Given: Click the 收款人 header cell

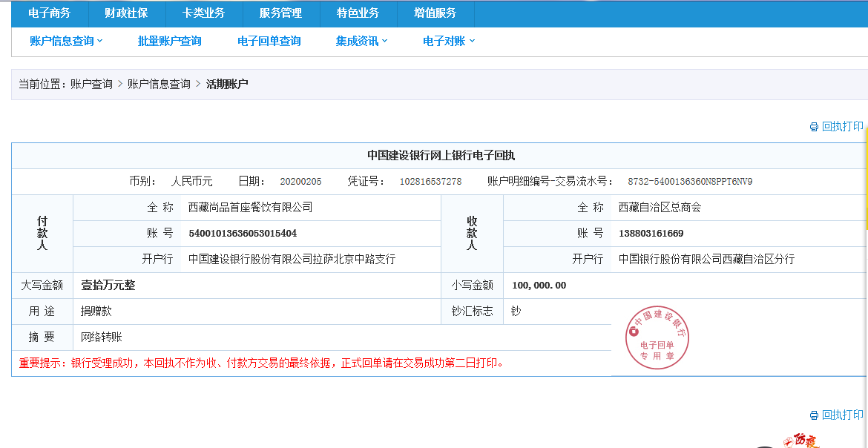Looking at the screenshot, I should coord(472,233).
